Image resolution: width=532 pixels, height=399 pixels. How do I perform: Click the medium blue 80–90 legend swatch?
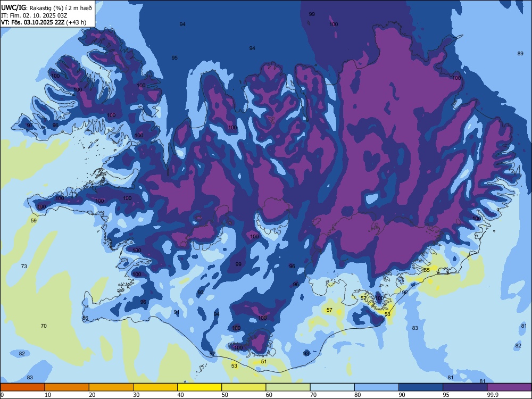pos(377,387)
